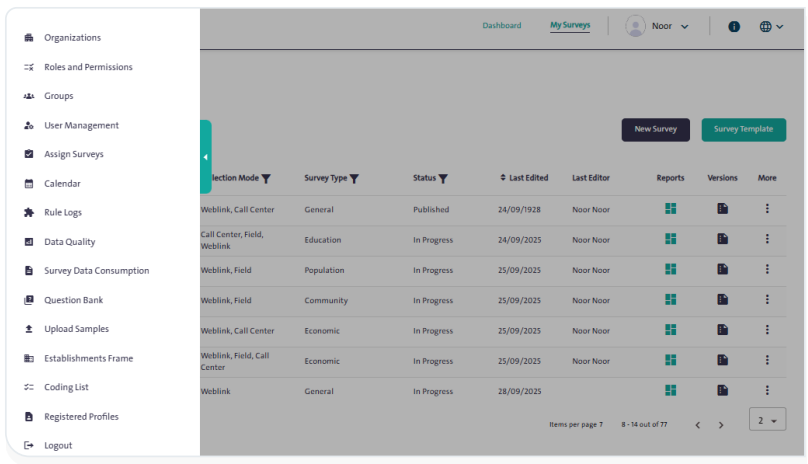Filter by Survey Type column
The height and width of the screenshot is (464, 808).
click(x=354, y=179)
